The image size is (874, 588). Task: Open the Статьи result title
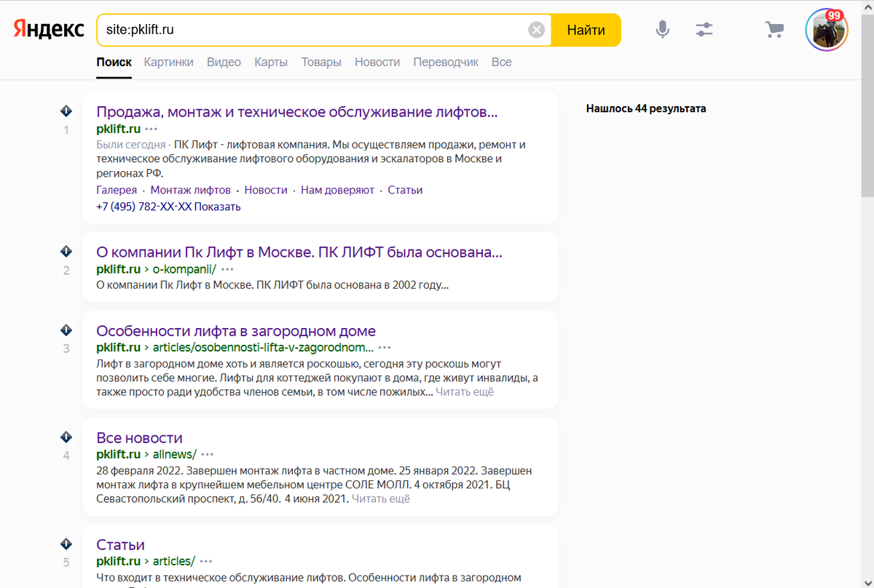(120, 545)
